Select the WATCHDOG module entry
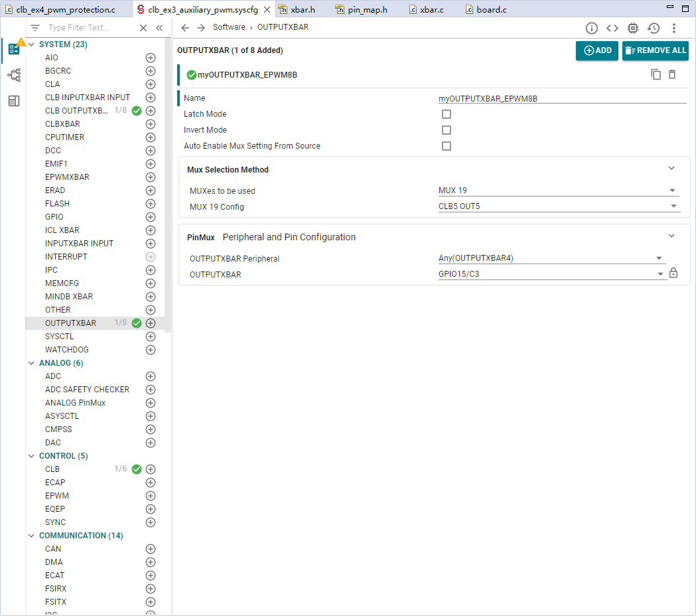 pyautogui.click(x=66, y=350)
